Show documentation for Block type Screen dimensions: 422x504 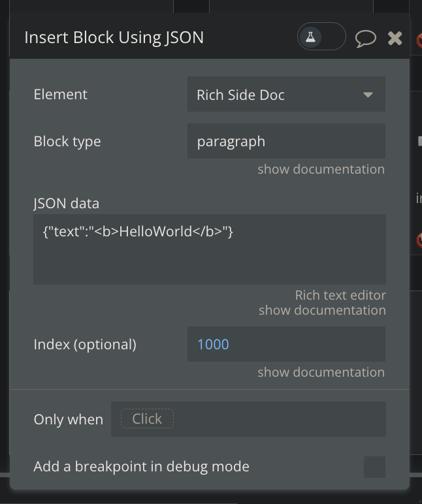tap(321, 170)
